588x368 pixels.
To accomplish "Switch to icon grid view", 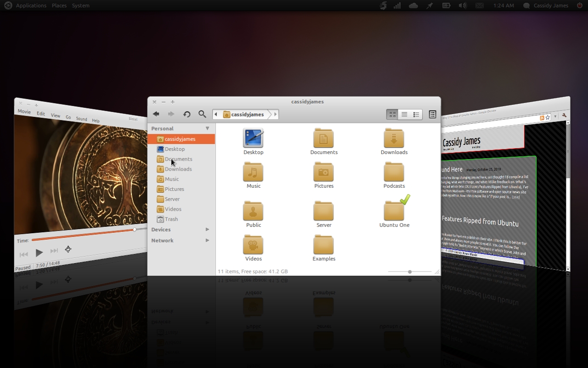I will (392, 115).
